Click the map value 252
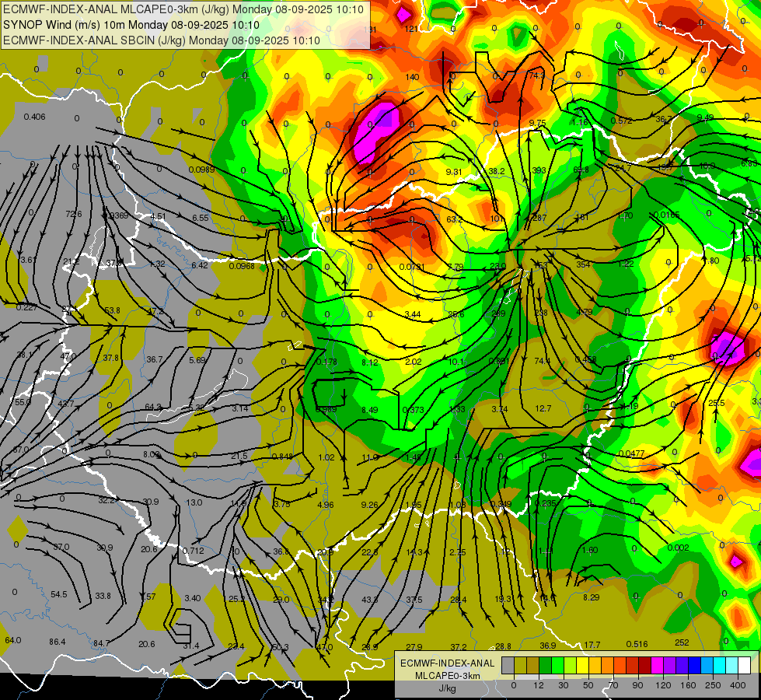Screen dimensions: 761x700 click(682, 642)
